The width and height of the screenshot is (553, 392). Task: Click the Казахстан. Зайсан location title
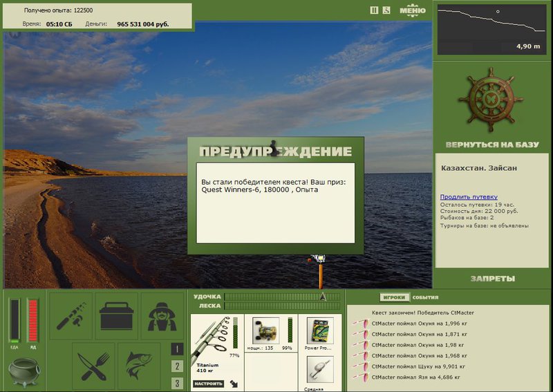[479, 168]
